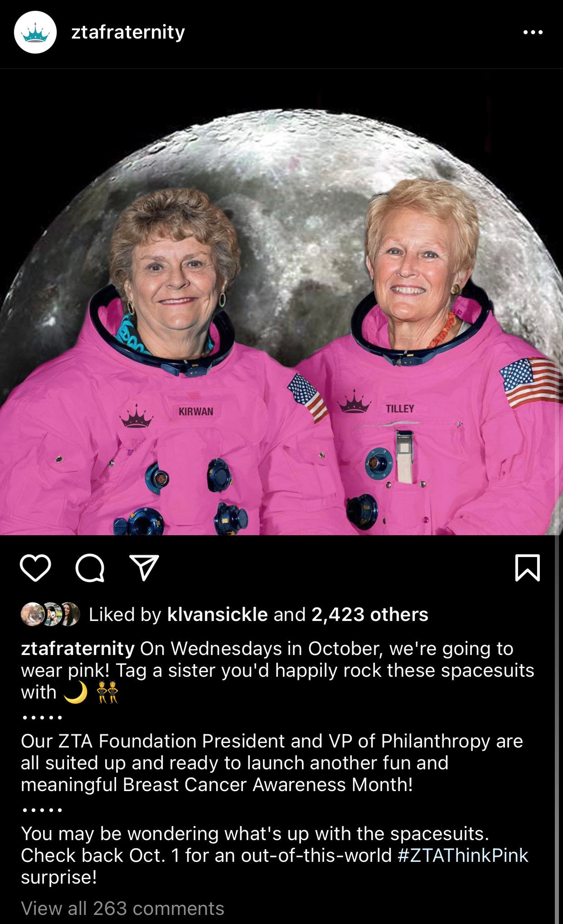Screen dimensions: 563x924
Task: Tap ztafraternity username in the caption
Action: coord(78,649)
